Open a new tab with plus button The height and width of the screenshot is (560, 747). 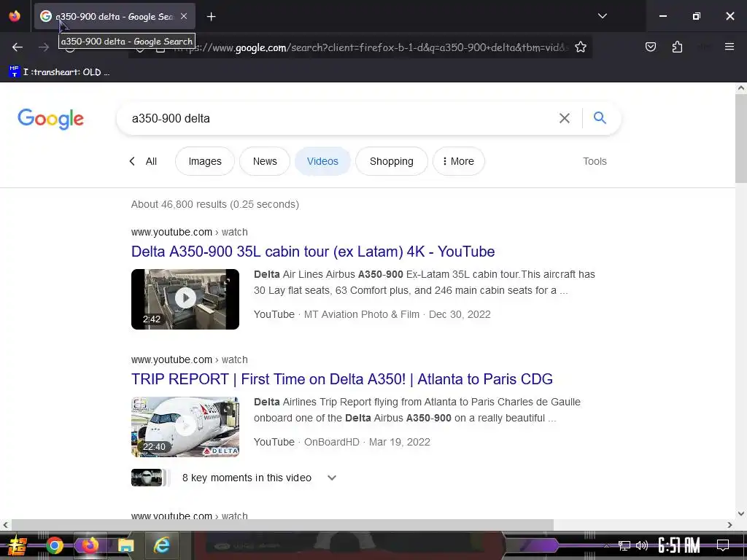pos(211,17)
